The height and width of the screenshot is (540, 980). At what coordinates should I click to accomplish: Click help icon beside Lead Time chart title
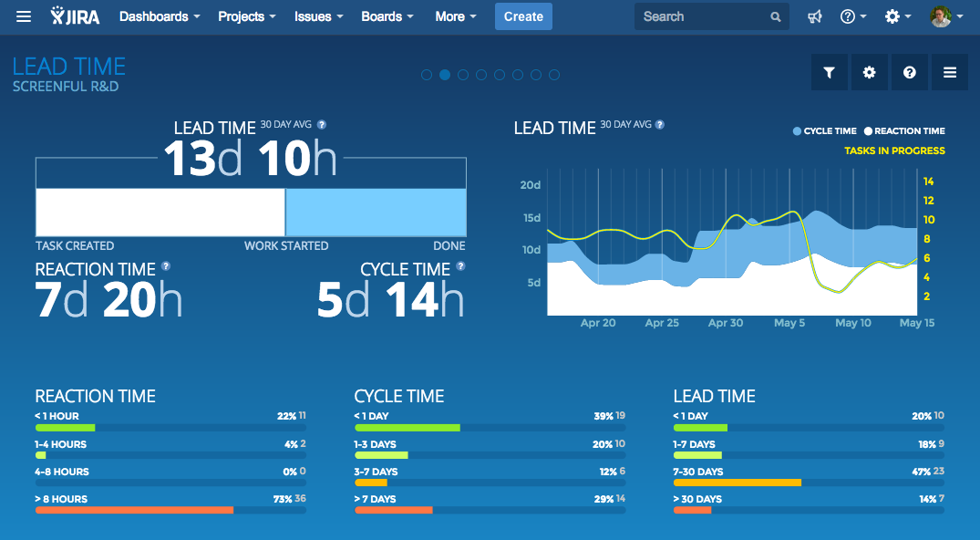click(660, 125)
